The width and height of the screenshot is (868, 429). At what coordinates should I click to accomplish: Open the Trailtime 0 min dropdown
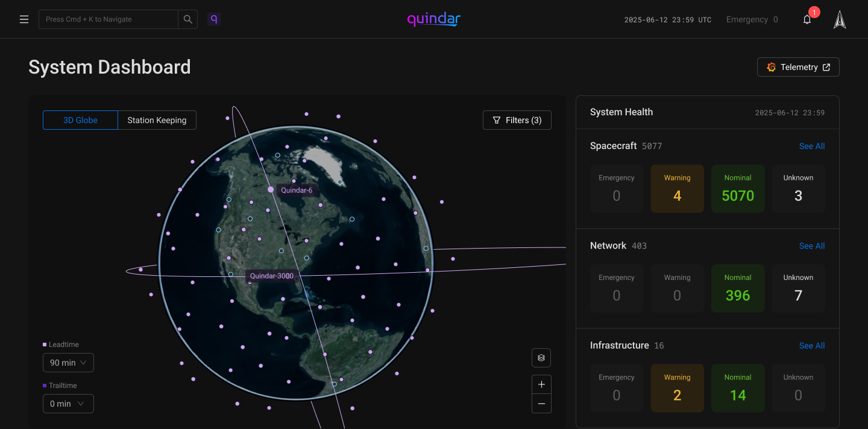(68, 403)
